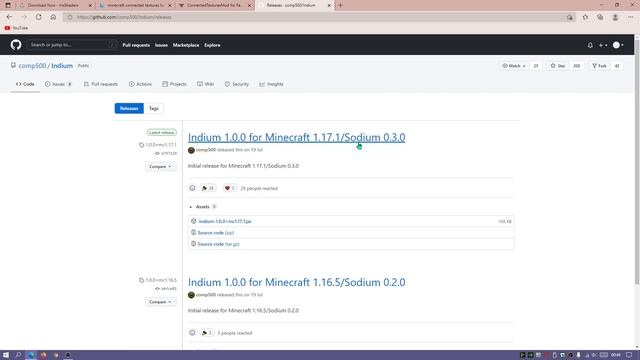
Task: Click the favorites star icon in browser toolbar
Action: [585, 17]
